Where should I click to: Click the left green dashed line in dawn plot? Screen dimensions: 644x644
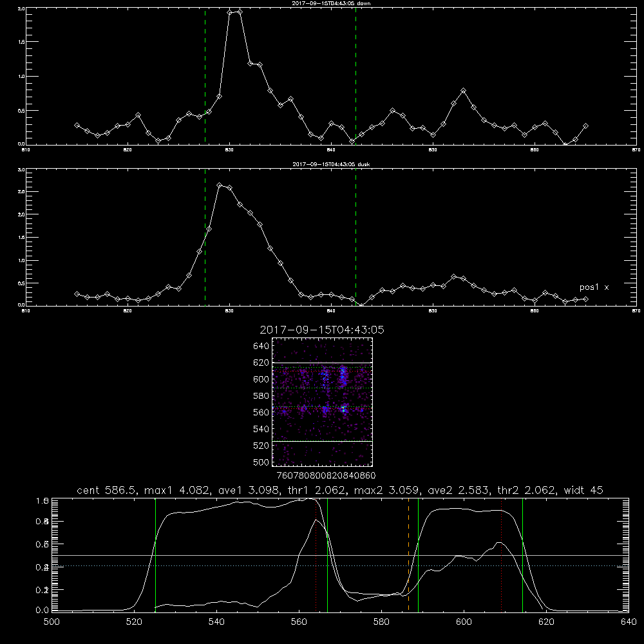[x=205, y=77]
